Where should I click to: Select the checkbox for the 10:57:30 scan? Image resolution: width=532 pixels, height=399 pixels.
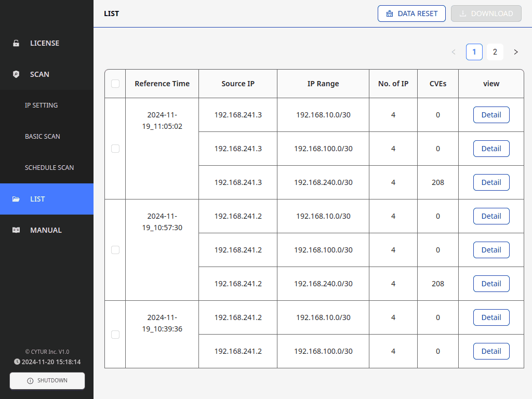[115, 250]
